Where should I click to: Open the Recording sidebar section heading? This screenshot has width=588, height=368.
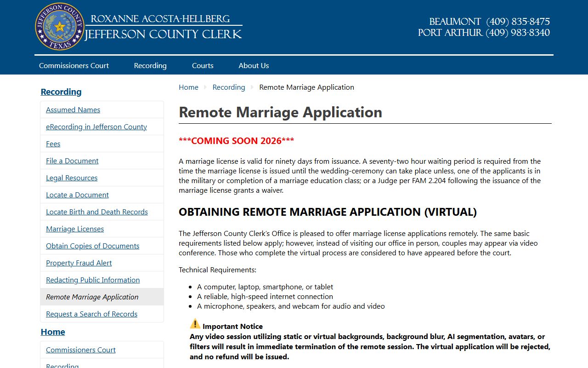point(61,92)
